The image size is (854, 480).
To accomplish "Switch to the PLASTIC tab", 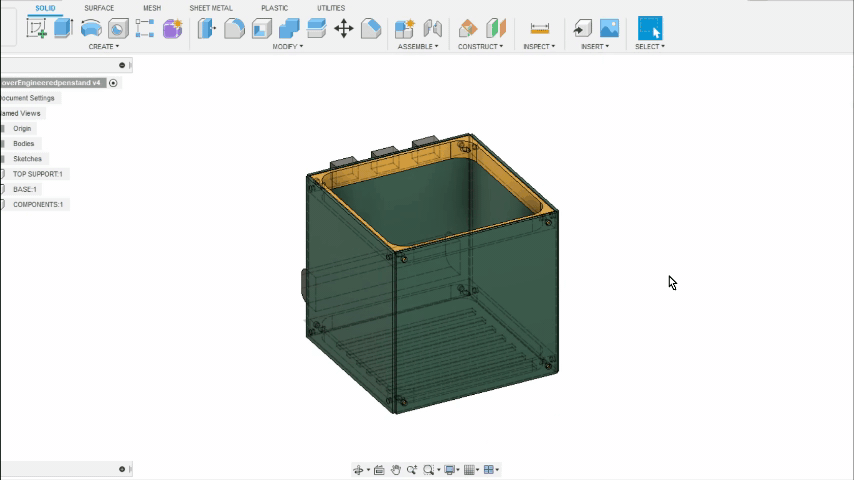I will coord(274,8).
